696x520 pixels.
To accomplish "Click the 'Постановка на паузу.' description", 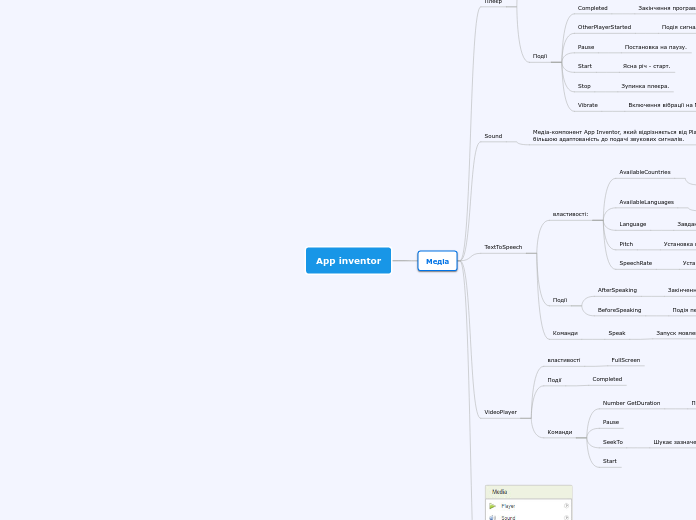I will click(656, 47).
